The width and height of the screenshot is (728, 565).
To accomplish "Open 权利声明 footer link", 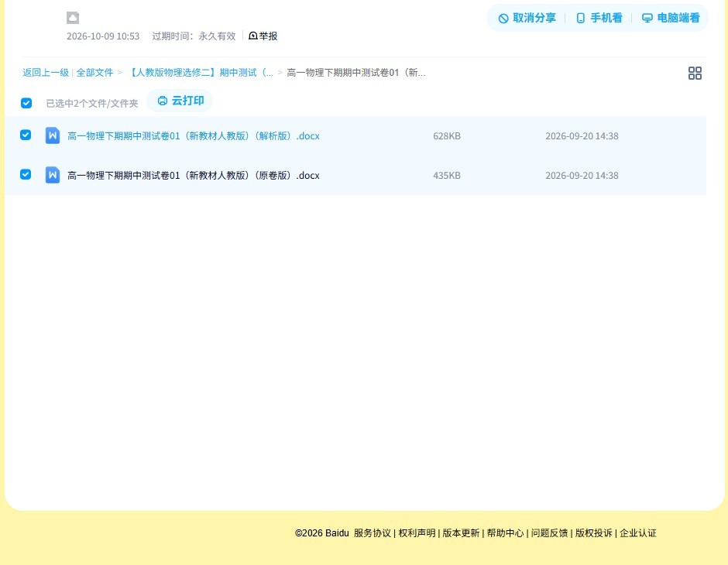I will coord(417,533).
